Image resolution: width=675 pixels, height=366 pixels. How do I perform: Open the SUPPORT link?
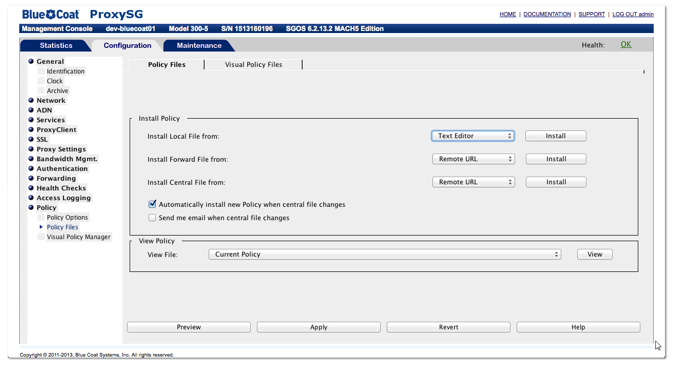591,14
